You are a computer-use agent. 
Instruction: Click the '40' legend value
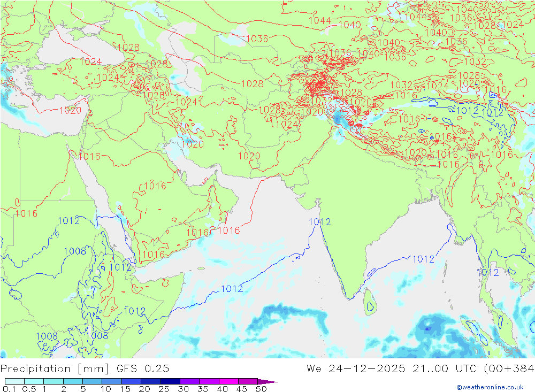pos(222,389)
